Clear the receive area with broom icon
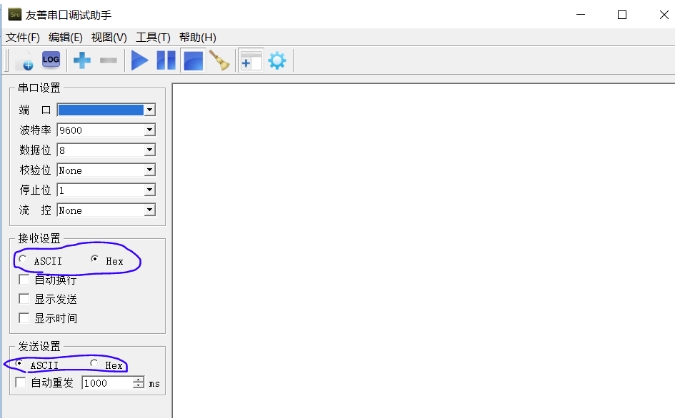Viewport: 685px width, 418px height. point(219,60)
